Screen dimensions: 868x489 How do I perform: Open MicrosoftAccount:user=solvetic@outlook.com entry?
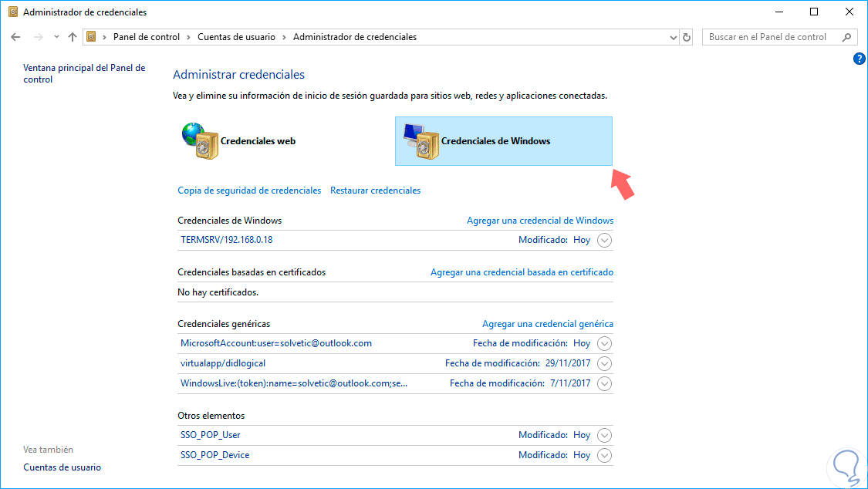[276, 343]
